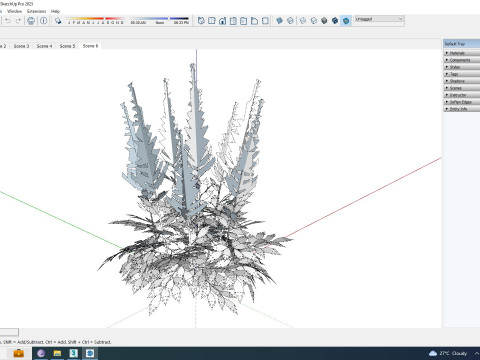Toggle Back Edges style icon
Viewport: 480px width, 360px height.
[x=290, y=21]
